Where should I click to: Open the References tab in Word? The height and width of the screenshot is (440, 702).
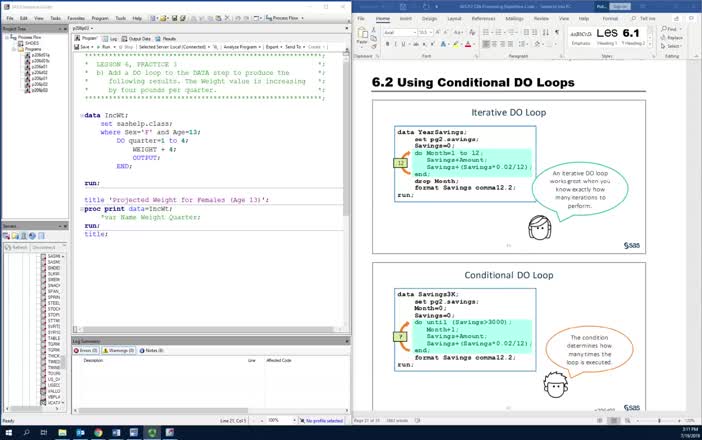(484, 18)
